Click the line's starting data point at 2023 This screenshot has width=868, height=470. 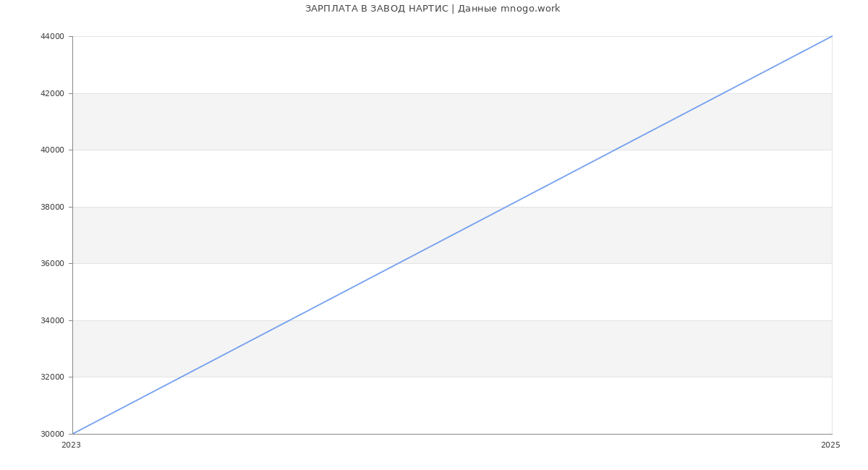click(73, 434)
